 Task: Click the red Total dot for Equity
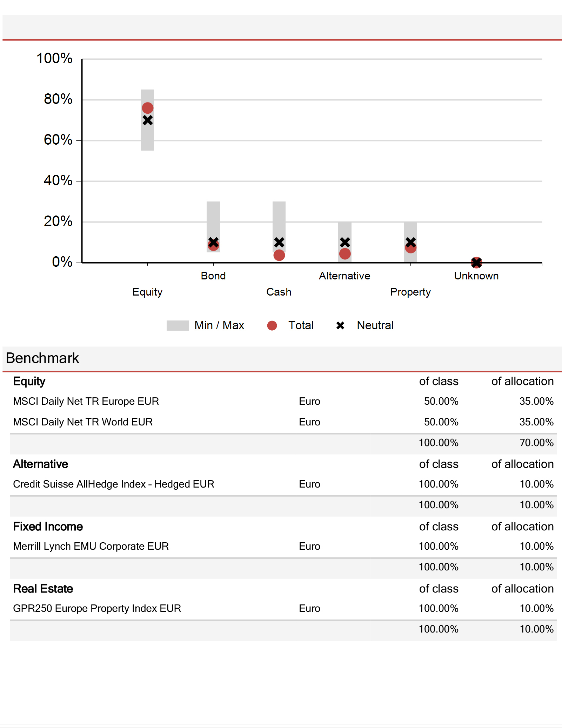[147, 108]
